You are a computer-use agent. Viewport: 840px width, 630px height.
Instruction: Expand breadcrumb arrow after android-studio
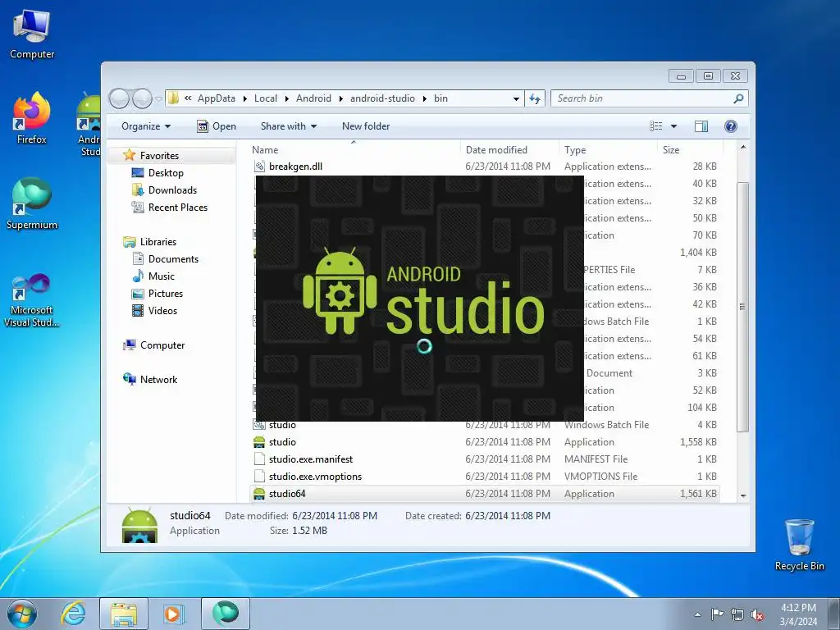[424, 98]
